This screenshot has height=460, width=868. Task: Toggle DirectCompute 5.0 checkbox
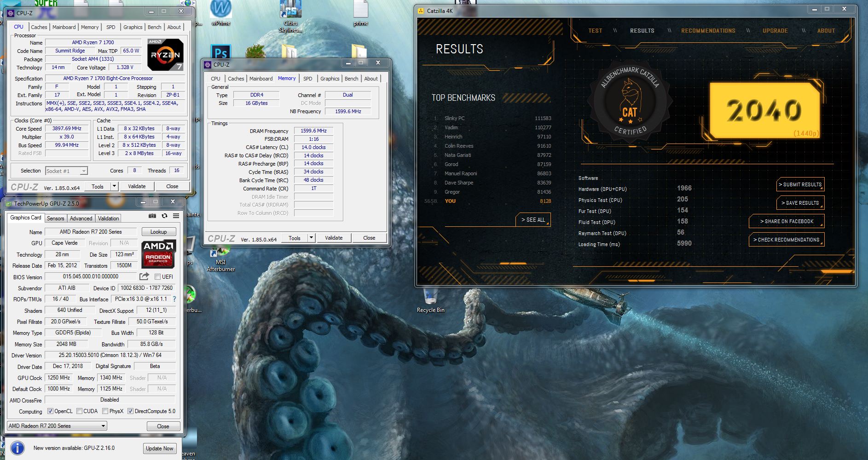click(130, 411)
